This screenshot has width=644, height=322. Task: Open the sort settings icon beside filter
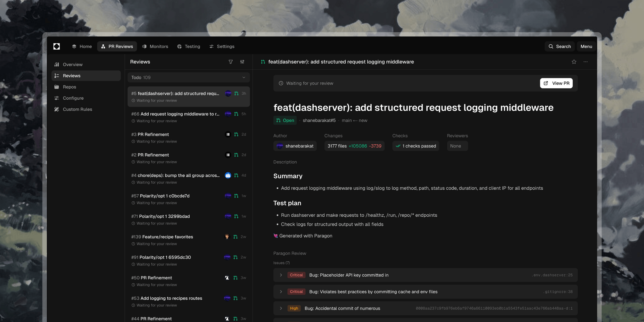coord(242,62)
